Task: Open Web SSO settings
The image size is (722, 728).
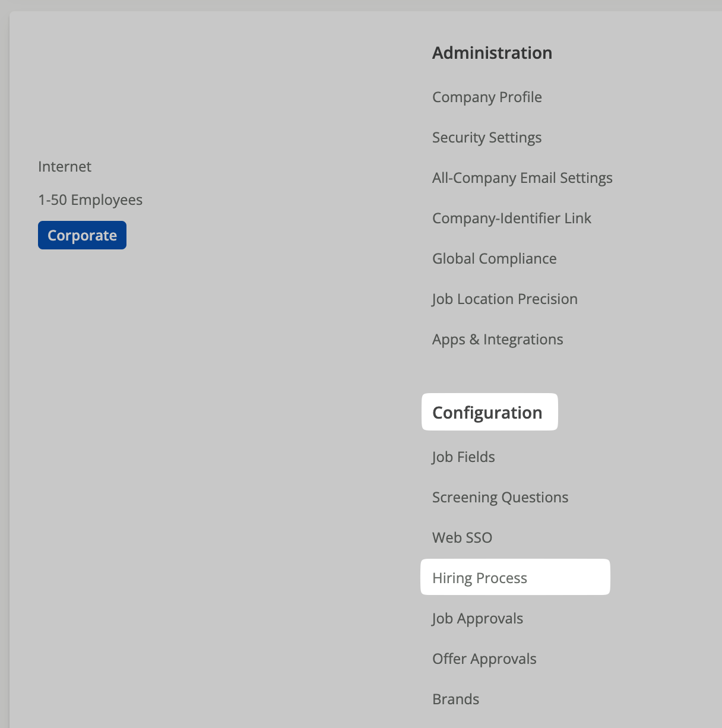Action: 462,537
